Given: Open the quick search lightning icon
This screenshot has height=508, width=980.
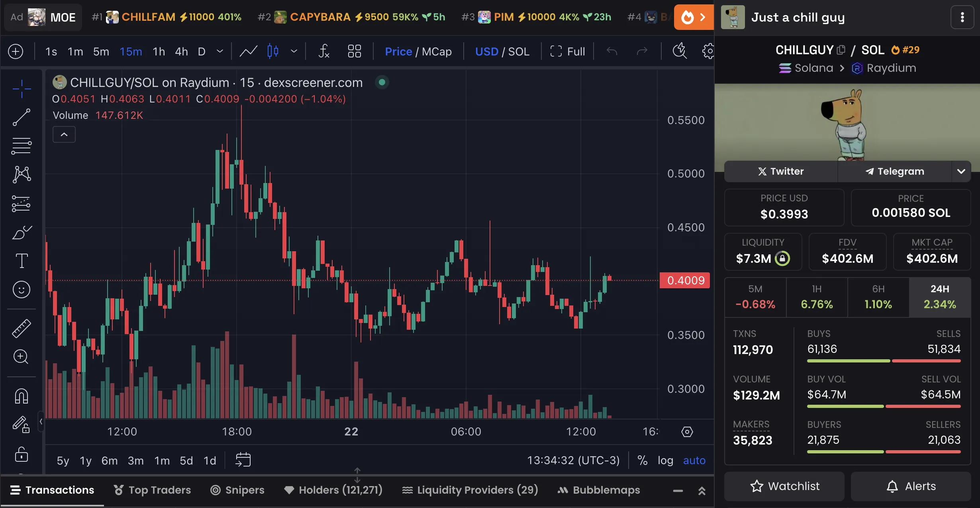Looking at the screenshot, I should pos(680,51).
